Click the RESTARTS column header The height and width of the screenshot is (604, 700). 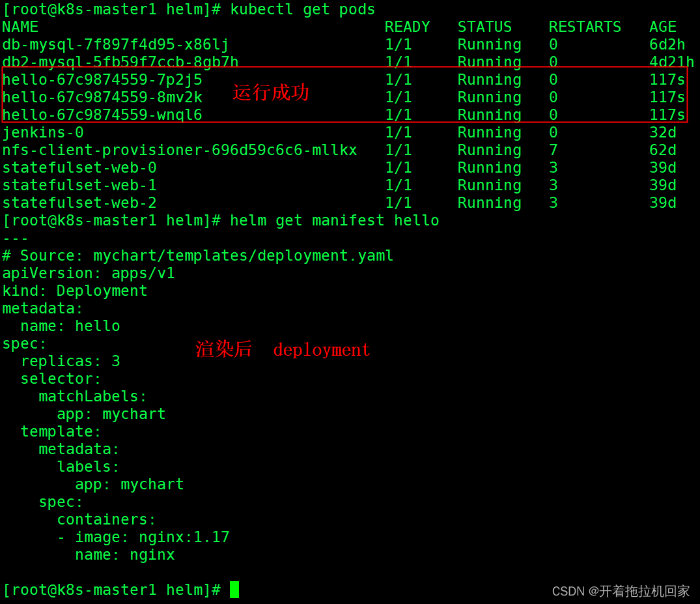[x=585, y=27]
